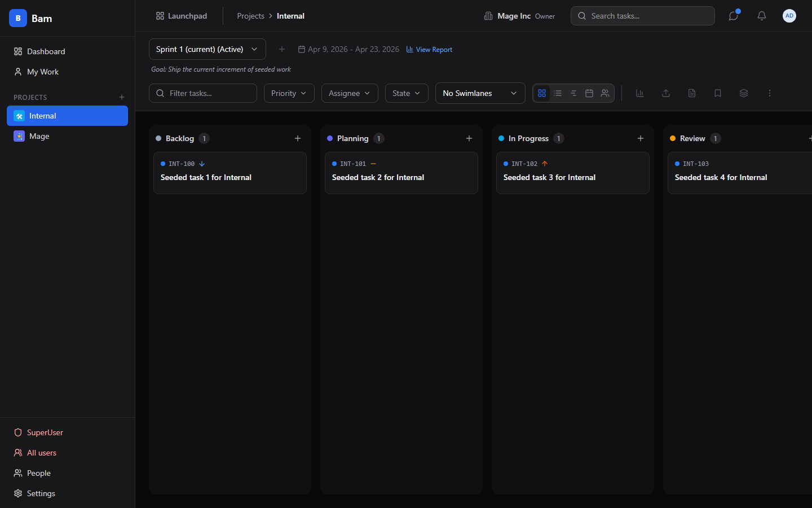Screen dimensions: 812x508
Task: Add a task to the Backlog column
Action: click(298, 138)
